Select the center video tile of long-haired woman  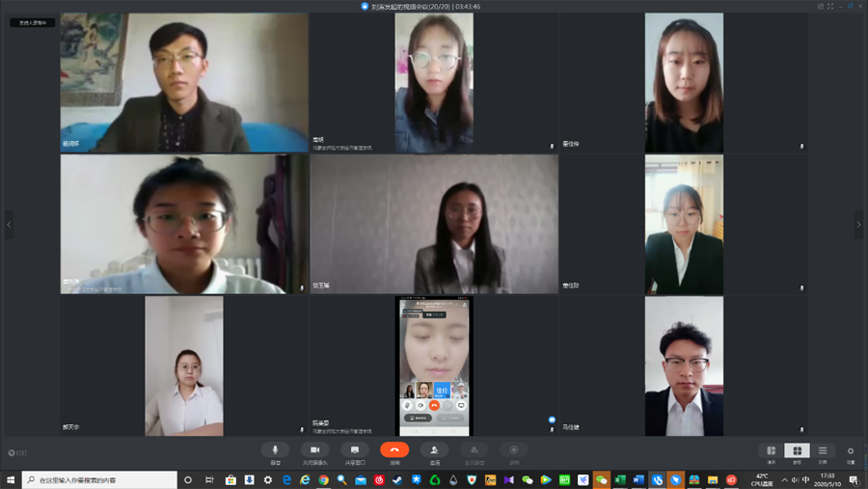coord(434,224)
